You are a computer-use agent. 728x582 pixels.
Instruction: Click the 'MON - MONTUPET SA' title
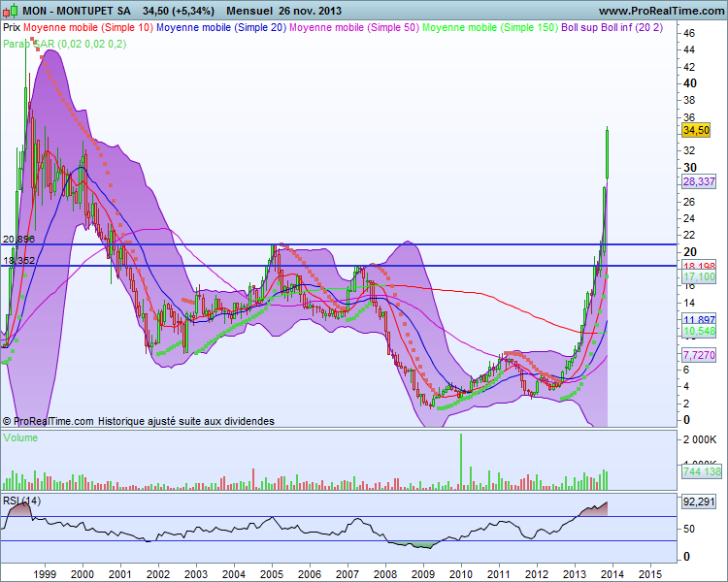(77, 11)
